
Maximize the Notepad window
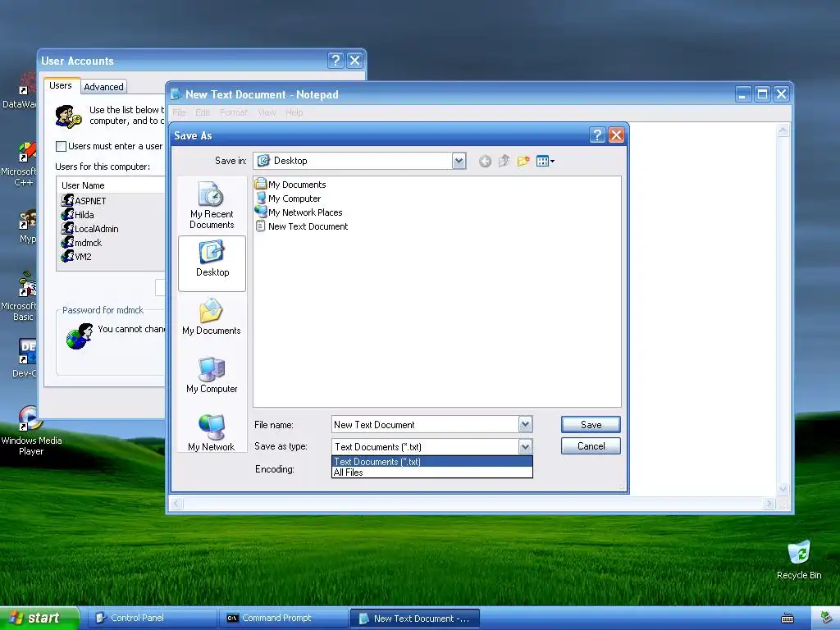click(x=762, y=94)
